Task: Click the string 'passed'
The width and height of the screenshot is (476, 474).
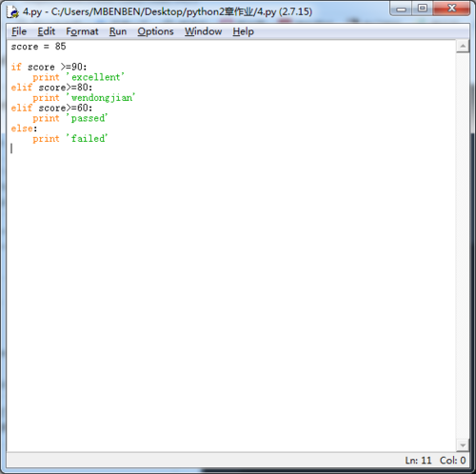Action: (x=87, y=118)
